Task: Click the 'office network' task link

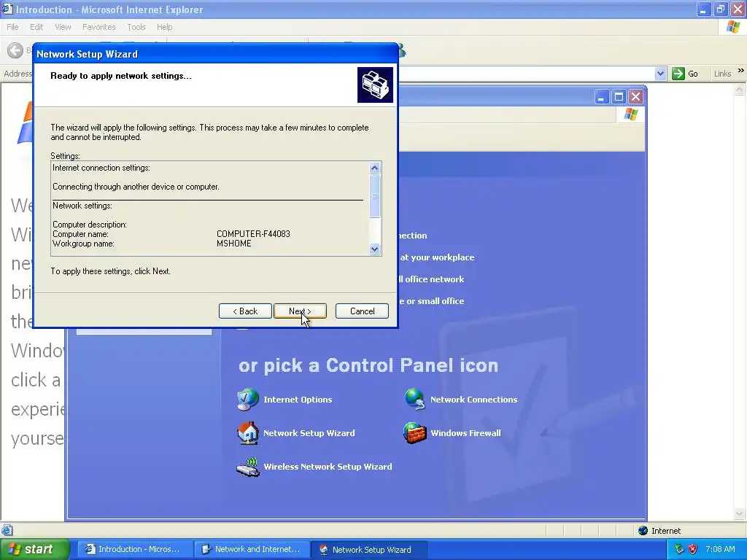Action: click(431, 279)
